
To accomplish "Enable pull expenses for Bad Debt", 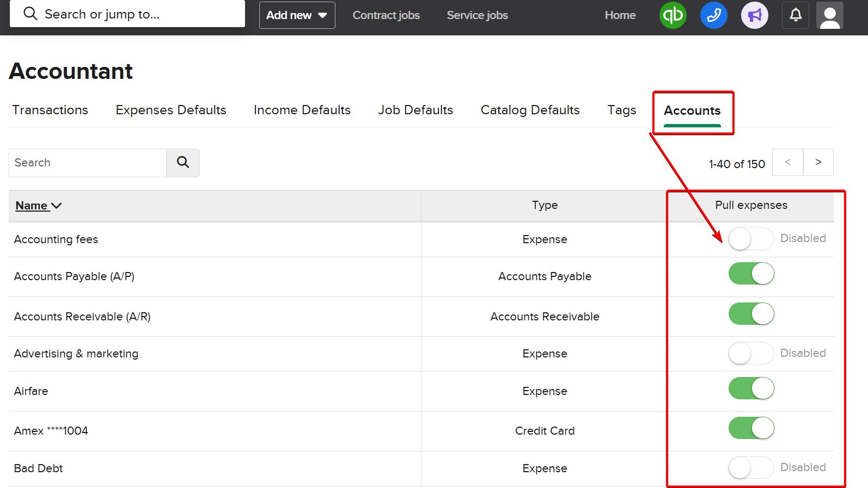I will [750, 468].
